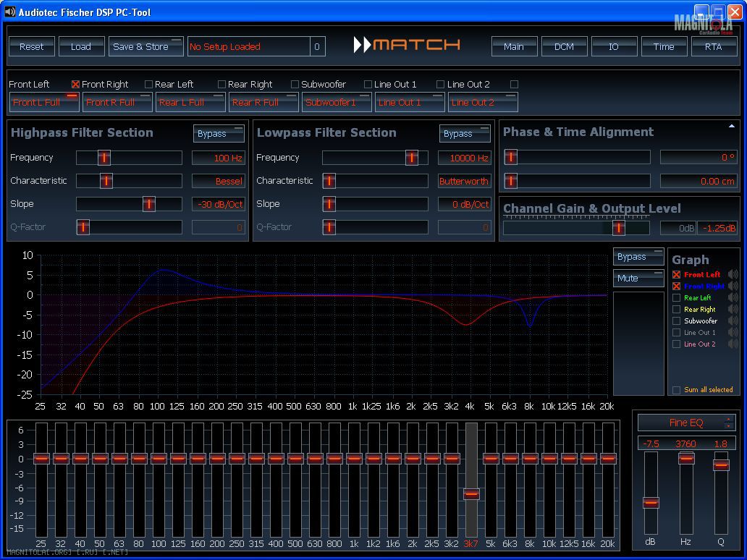Click the No Setup Loaded field
This screenshot has height=560, width=747.
(x=249, y=46)
